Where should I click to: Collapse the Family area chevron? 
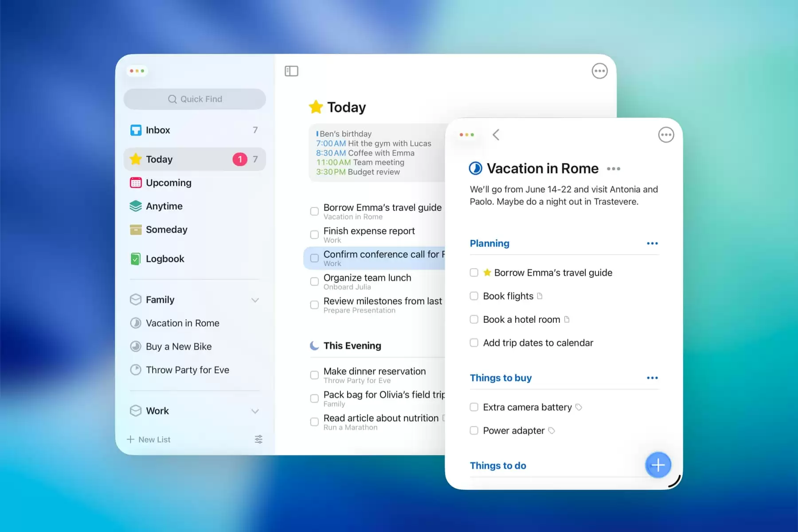click(255, 300)
